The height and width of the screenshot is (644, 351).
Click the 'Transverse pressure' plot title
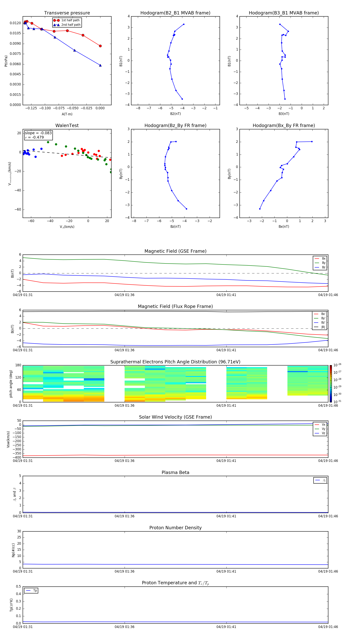click(67, 13)
